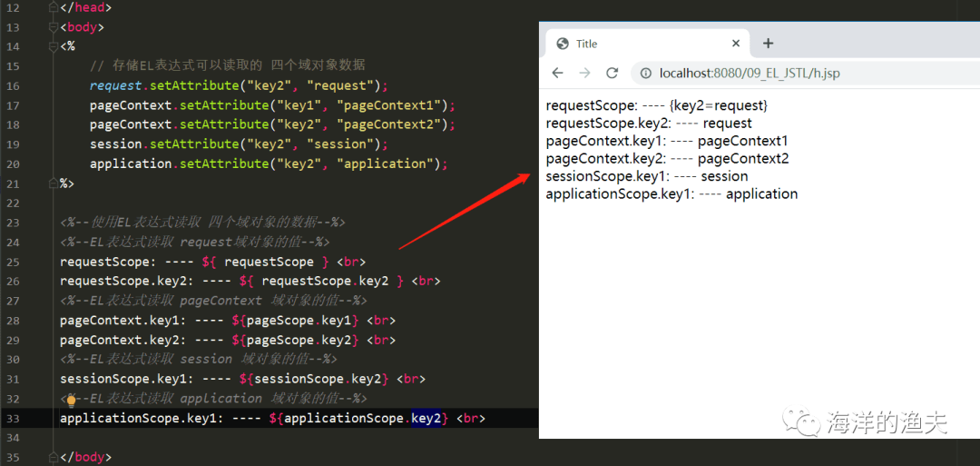Click browser output 'pageContext.key1: ---- pageContext1'
The height and width of the screenshot is (466, 980).
pyautogui.click(x=667, y=141)
